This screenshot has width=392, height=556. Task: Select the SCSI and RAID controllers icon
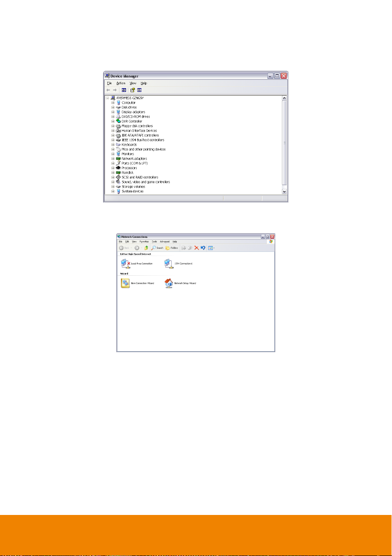click(x=119, y=177)
